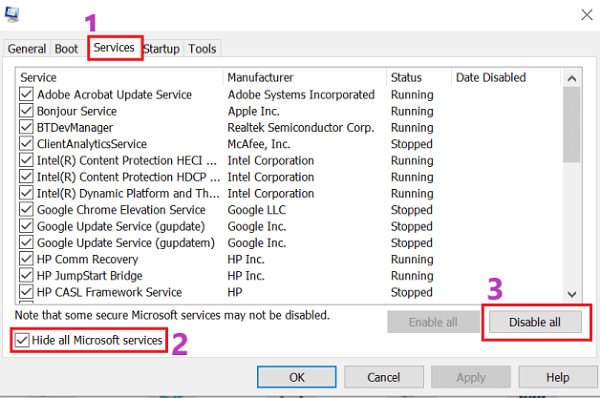Uncheck Google Update Service (gupdate)
Image resolution: width=600 pixels, height=398 pixels.
pos(26,226)
